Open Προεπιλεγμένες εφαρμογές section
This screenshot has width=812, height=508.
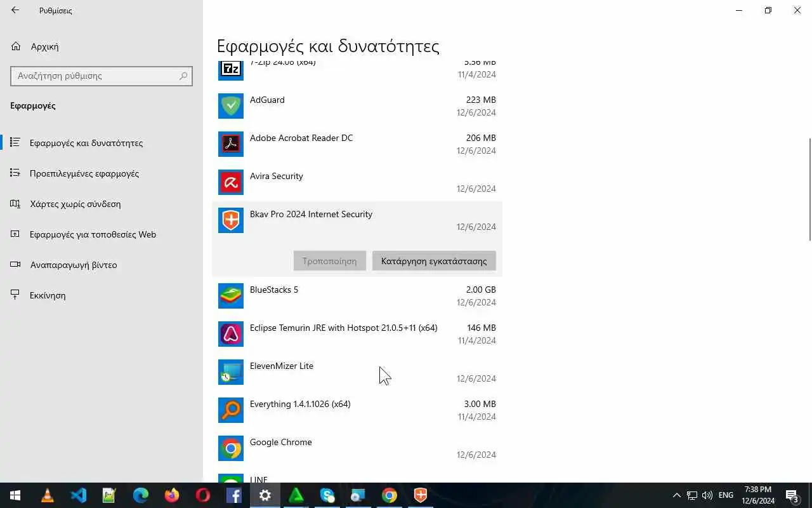click(101, 173)
